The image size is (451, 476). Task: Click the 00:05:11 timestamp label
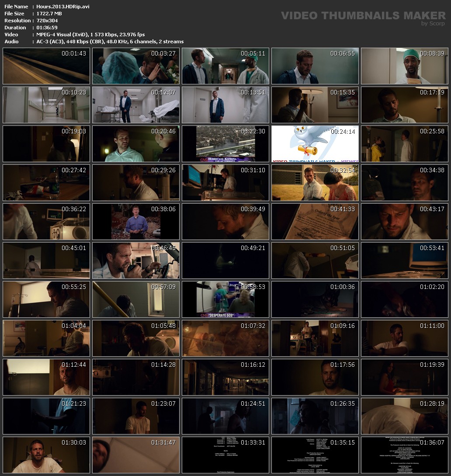click(x=253, y=53)
